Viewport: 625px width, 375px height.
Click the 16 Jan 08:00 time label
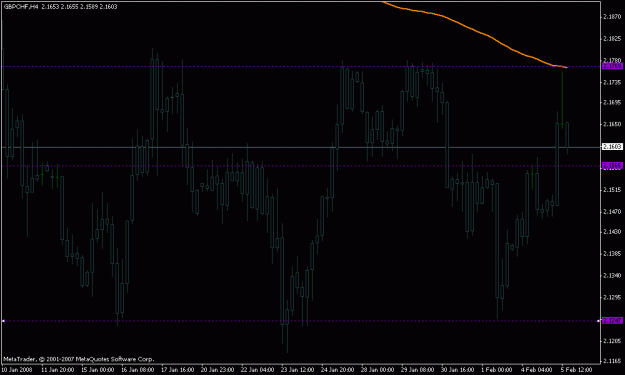[x=138, y=370]
